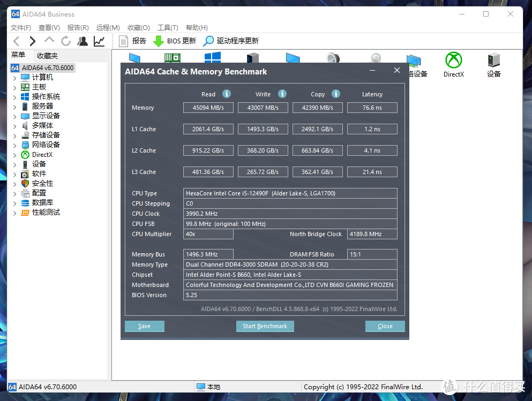Viewport: 532px width, 401px height.
Task: Switch to the 收藏夹 tab
Action: tap(47, 56)
